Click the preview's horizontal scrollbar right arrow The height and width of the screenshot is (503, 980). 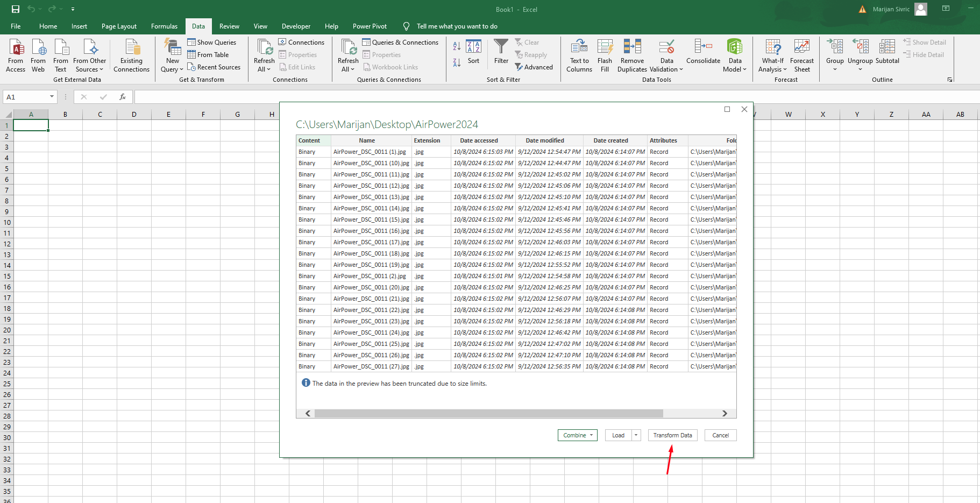pos(725,413)
